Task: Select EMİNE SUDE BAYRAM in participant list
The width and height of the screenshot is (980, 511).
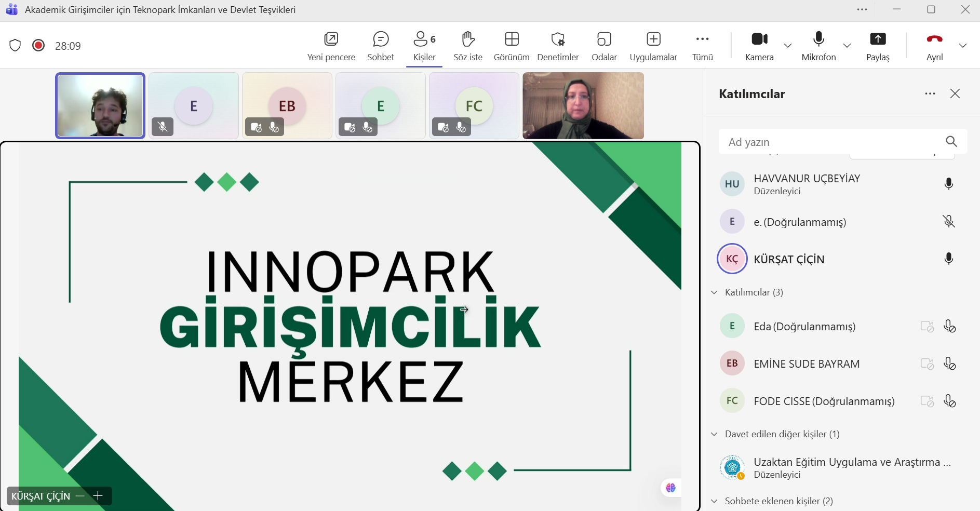Action: (806, 364)
